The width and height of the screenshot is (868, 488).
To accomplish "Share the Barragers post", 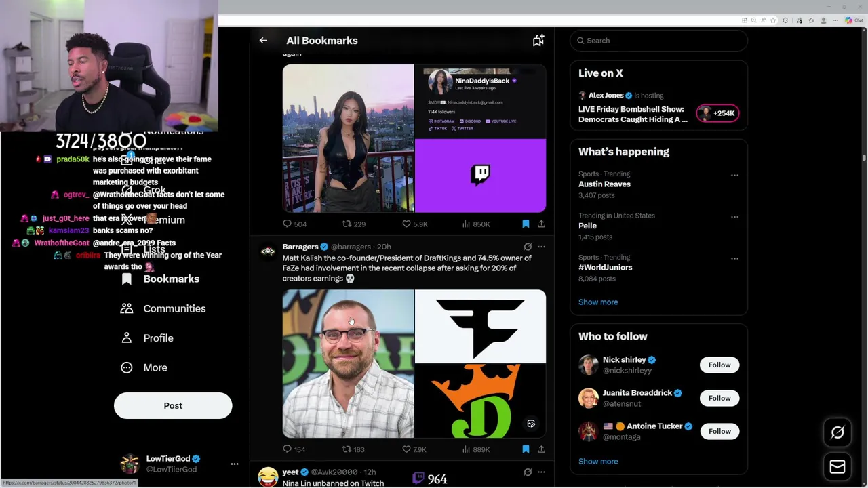I will 541,449.
